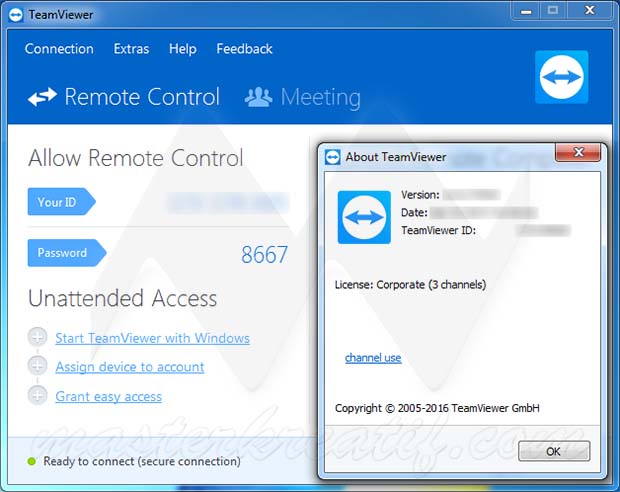The height and width of the screenshot is (492, 620).
Task: Click the TeamViewer title bar icon
Action: 16,15
